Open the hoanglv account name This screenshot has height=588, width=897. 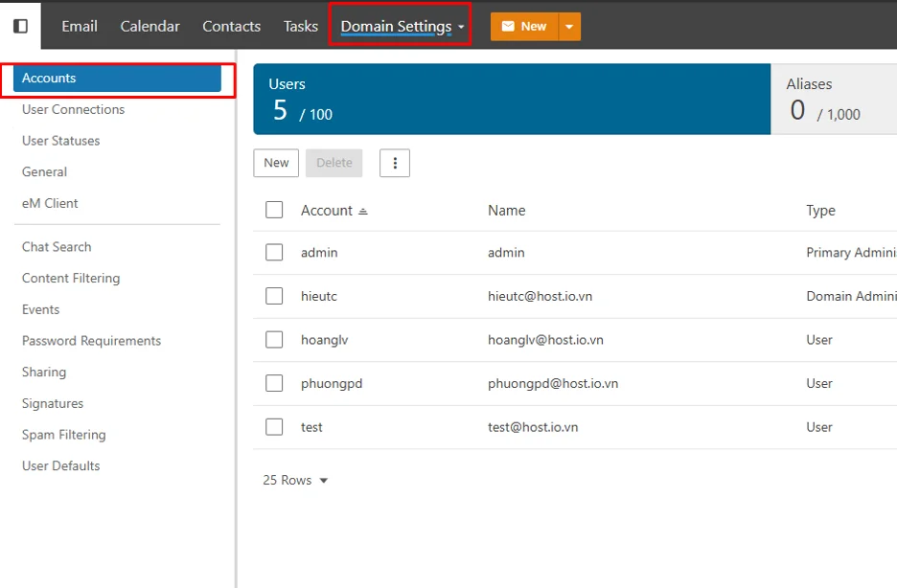pos(324,340)
